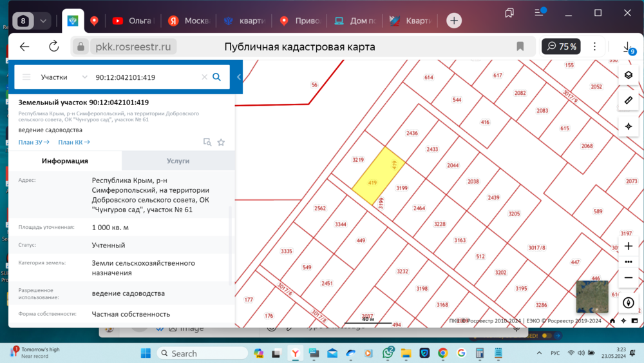Collapse the left info panel with chevron
This screenshot has width=644, height=363.
pyautogui.click(x=239, y=77)
